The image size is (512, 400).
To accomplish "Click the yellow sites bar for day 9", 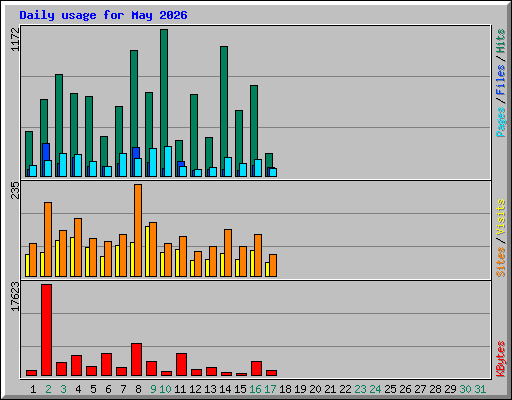I will 147,251.
